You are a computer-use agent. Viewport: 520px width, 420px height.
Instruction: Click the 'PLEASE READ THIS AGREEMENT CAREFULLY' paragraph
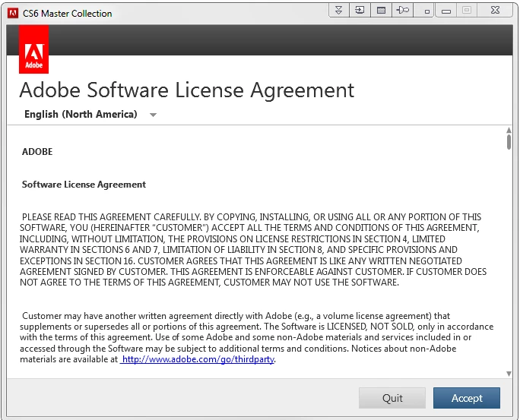click(x=253, y=250)
